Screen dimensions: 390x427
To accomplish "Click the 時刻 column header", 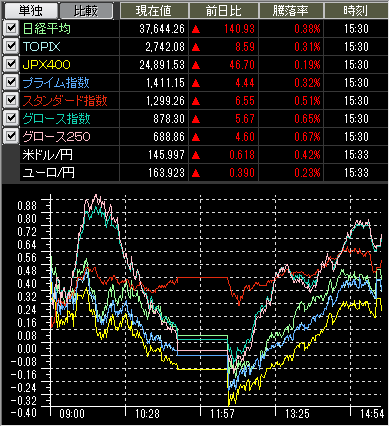I will 356,11.
